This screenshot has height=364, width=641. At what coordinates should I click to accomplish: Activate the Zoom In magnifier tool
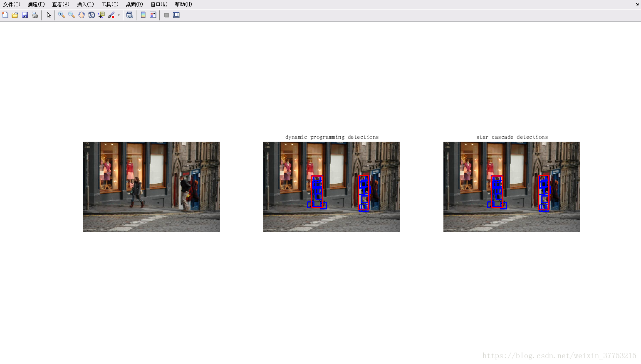pos(62,15)
